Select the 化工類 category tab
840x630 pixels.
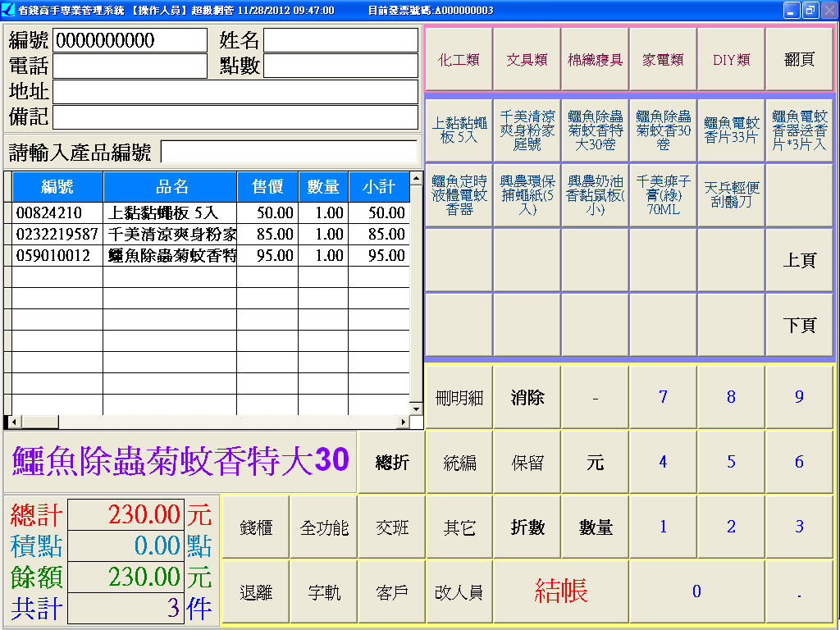[459, 60]
